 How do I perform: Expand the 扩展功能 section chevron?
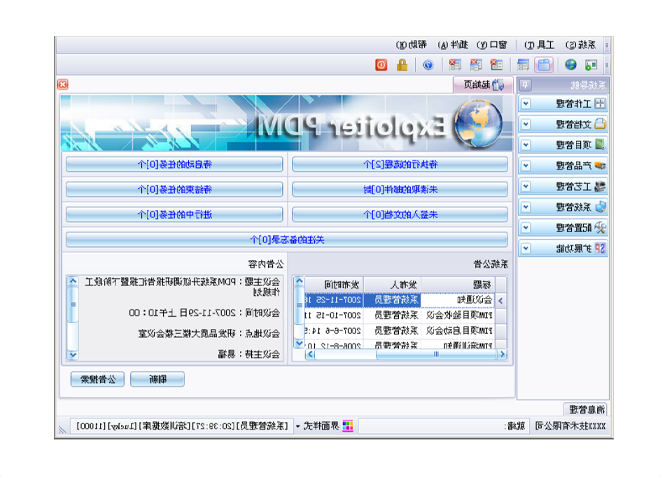click(x=525, y=248)
